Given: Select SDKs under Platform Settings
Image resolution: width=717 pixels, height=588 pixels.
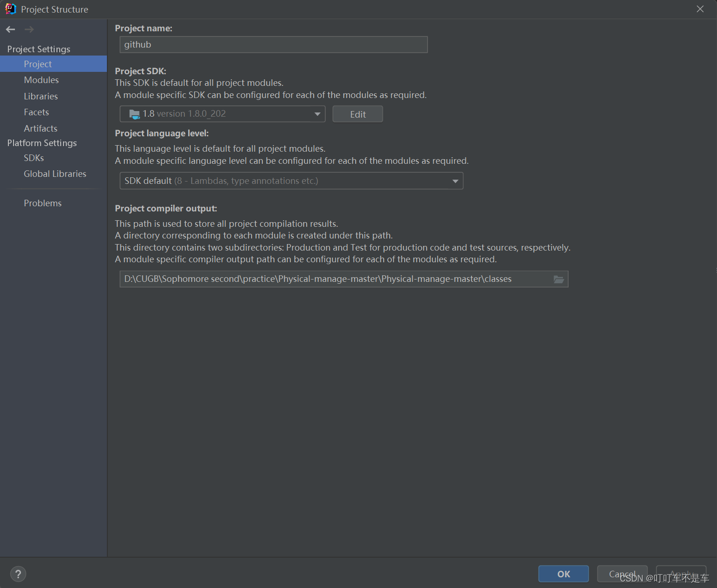Looking at the screenshot, I should pyautogui.click(x=33, y=158).
